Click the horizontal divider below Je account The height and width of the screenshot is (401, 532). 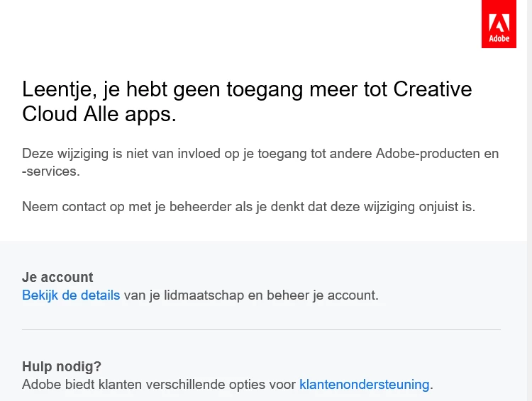click(261, 329)
